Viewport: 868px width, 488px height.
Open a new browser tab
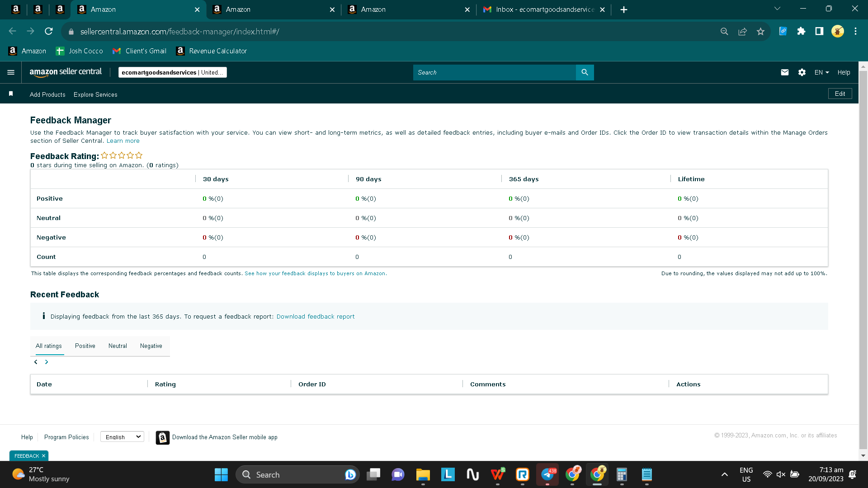(624, 9)
